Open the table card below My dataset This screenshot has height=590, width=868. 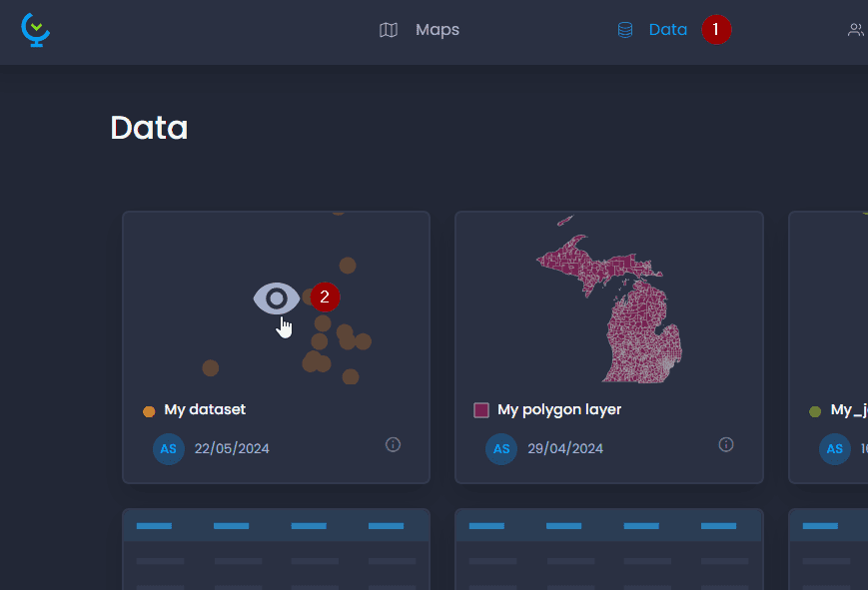[277, 549]
